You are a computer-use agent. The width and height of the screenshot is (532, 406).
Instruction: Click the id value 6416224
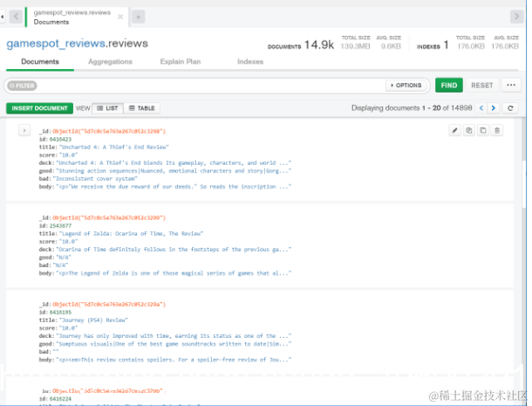pos(60,399)
